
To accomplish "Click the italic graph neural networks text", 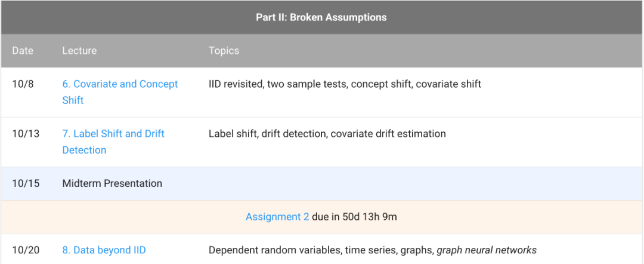I will click(x=487, y=250).
